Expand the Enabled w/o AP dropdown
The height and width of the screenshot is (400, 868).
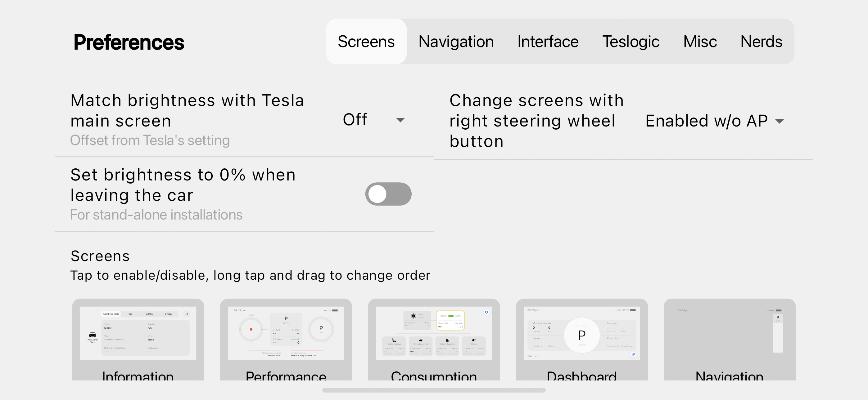[x=715, y=121]
